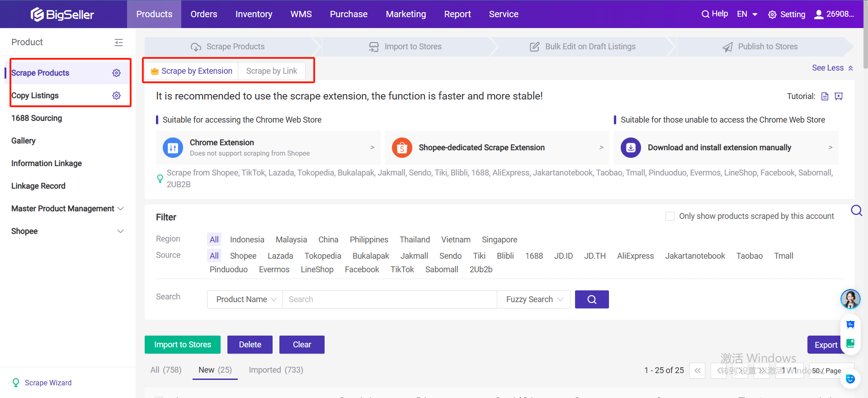Switch to the Scrape by Link tab
Screen dimensions: 868x398
pos(271,71)
